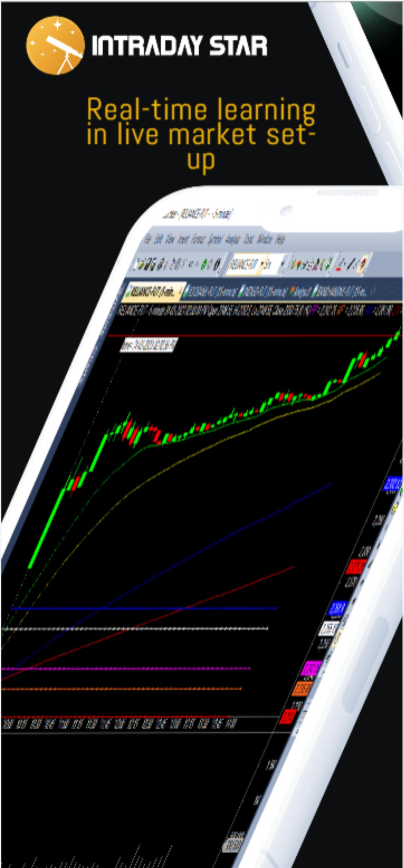Open the Help menu
Image resolution: width=404 pixels, height=868 pixels.
(280, 239)
